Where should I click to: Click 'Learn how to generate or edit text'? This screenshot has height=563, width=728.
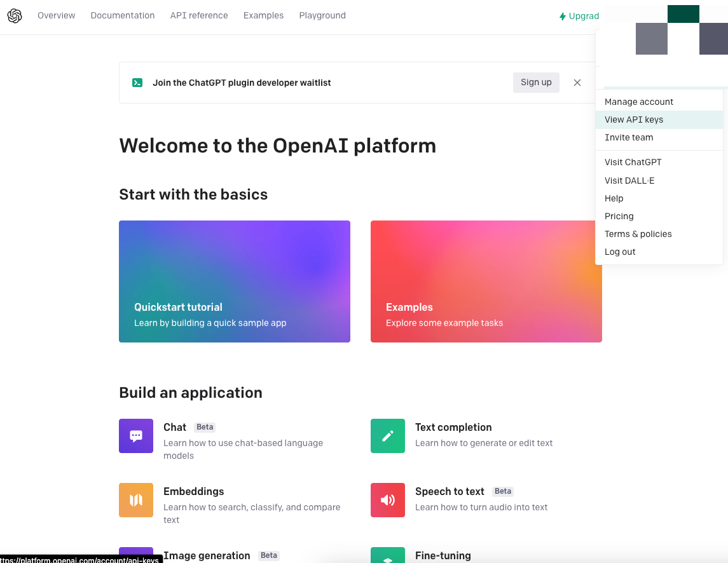click(x=484, y=443)
